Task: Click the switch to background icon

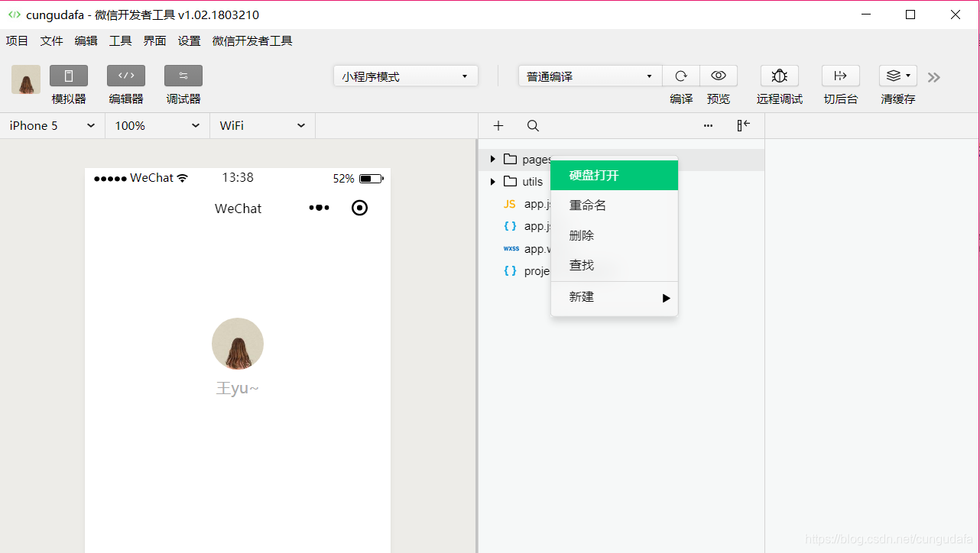Action: (841, 76)
